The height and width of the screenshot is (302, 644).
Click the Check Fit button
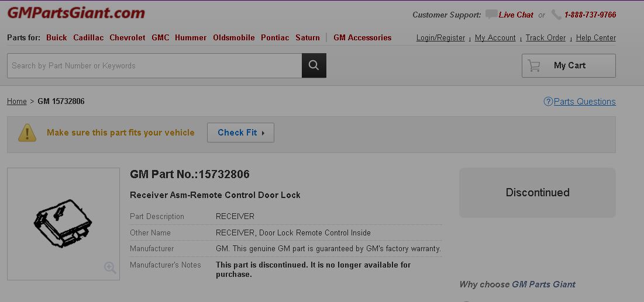(x=240, y=133)
